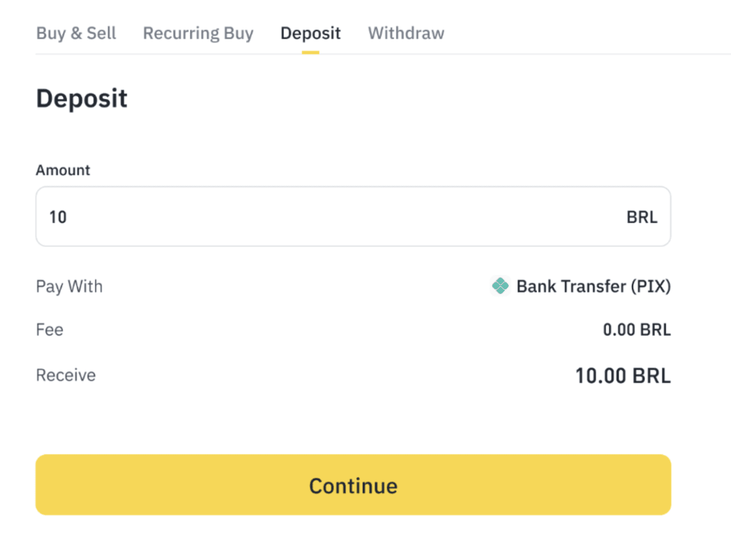
Task: Click the Fee label
Action: click(49, 330)
